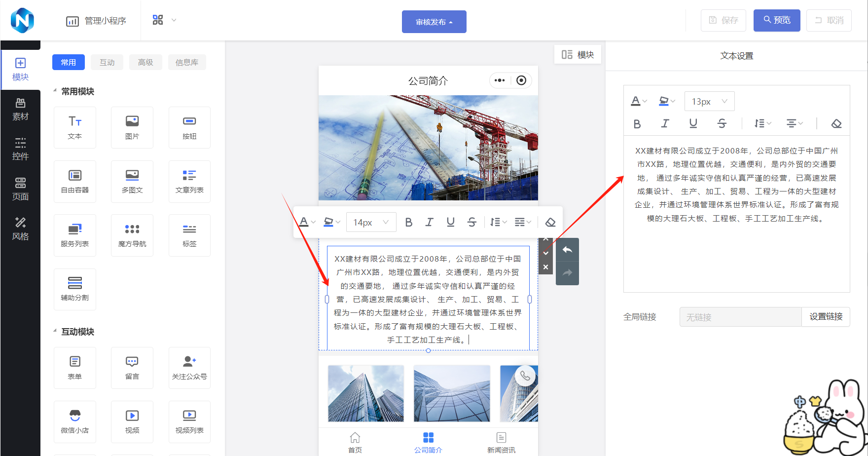Open the 素材 materials sidebar panel
868x456 pixels.
(20, 109)
